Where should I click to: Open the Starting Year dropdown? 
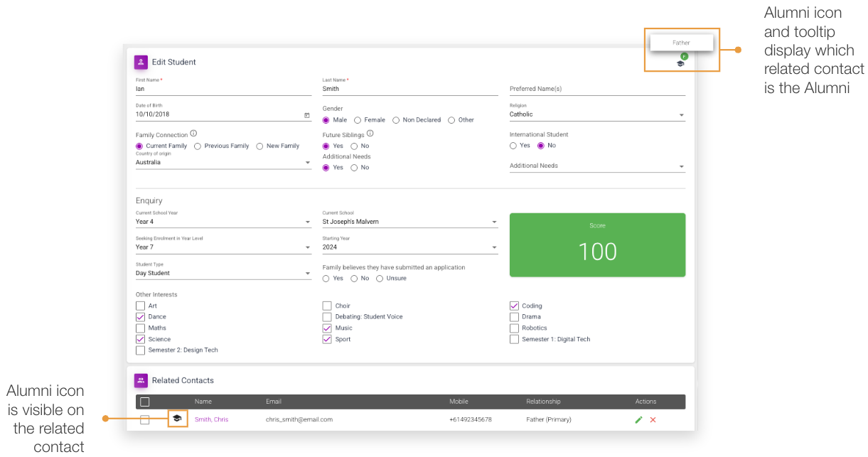[x=410, y=247]
